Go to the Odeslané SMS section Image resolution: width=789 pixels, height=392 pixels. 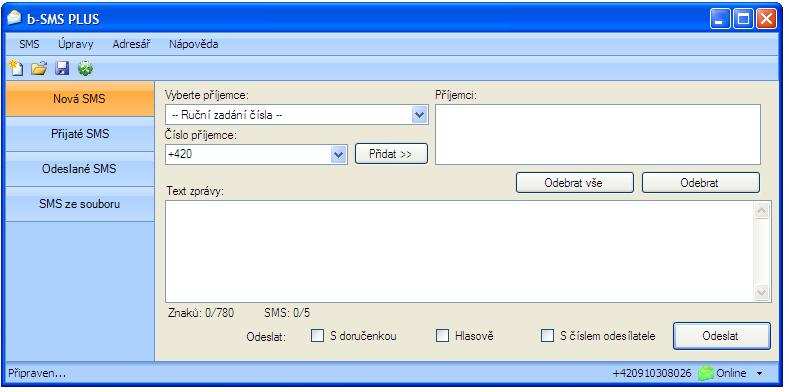pos(80,169)
